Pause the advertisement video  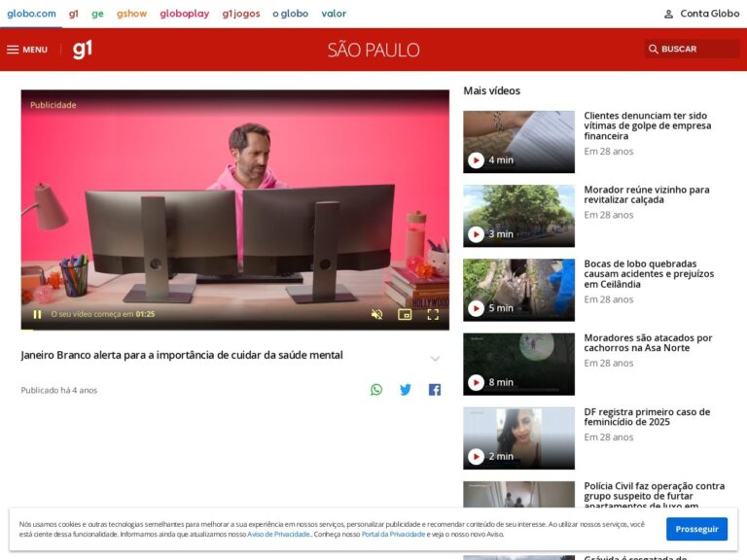(x=37, y=314)
